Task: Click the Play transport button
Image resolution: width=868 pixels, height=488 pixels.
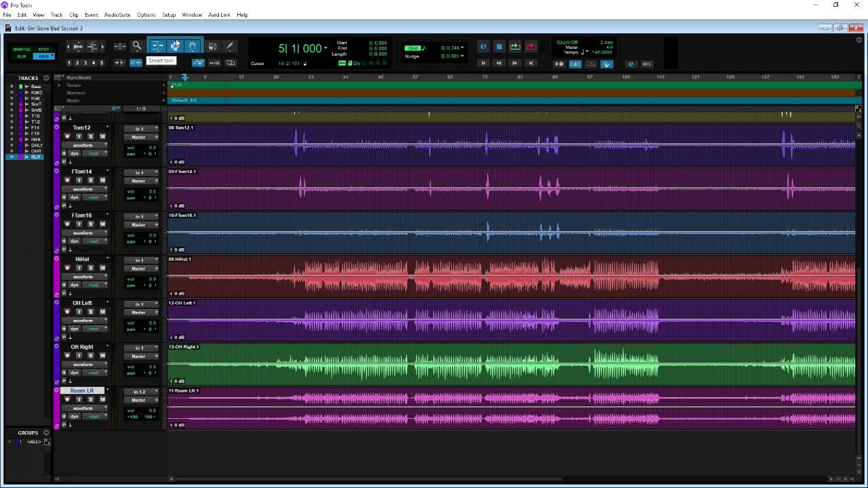Action: pos(515,46)
